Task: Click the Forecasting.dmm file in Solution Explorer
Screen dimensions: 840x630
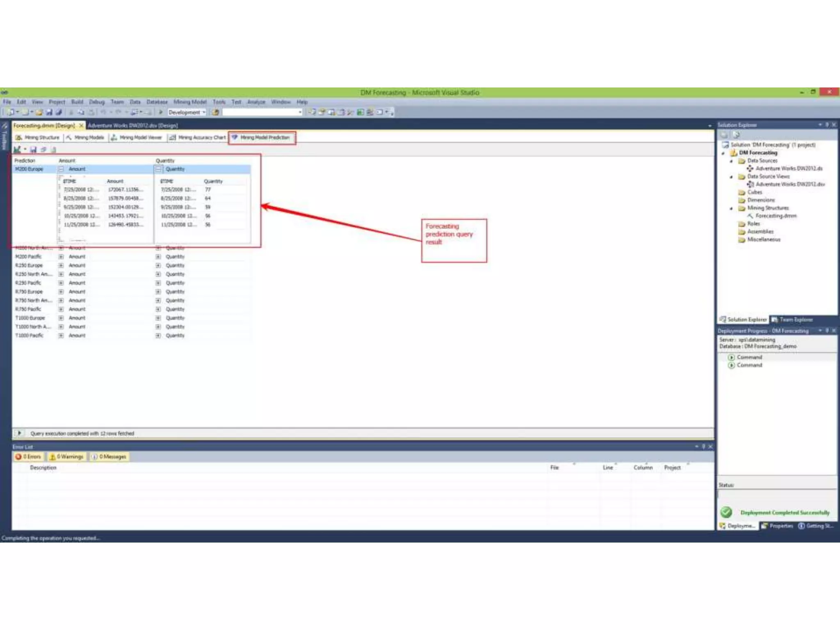Action: pyautogui.click(x=776, y=216)
